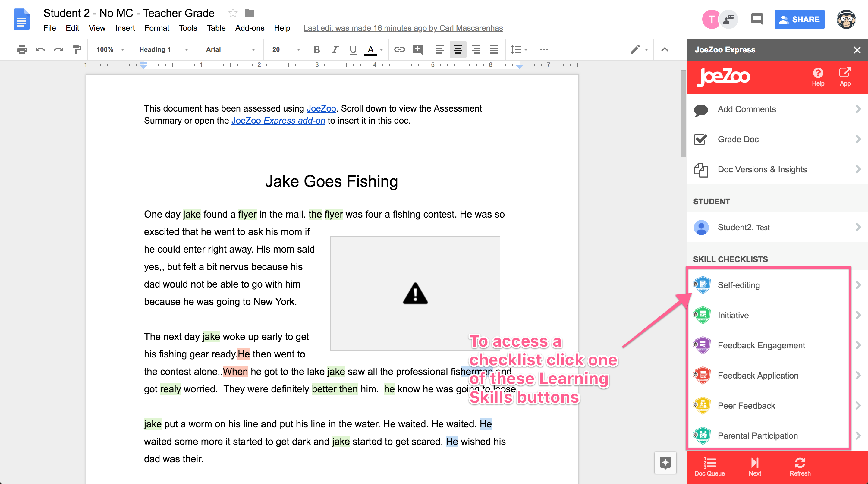Image resolution: width=868 pixels, height=484 pixels.
Task: Click the insert link icon
Action: point(399,49)
